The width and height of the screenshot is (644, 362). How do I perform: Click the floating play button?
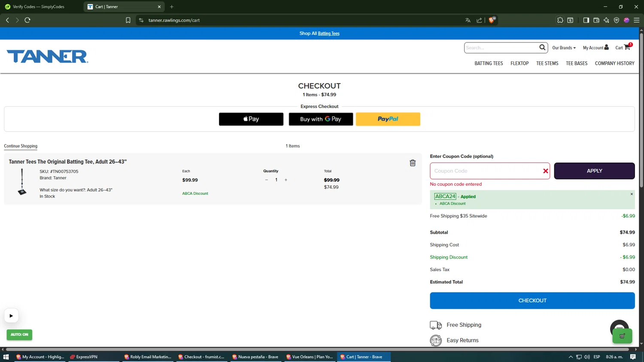click(11, 316)
